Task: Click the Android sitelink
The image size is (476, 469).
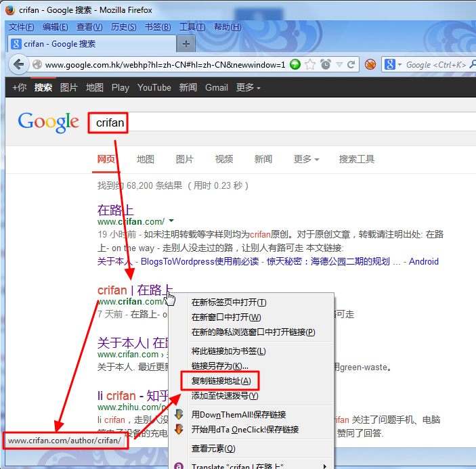Action: tap(423, 261)
